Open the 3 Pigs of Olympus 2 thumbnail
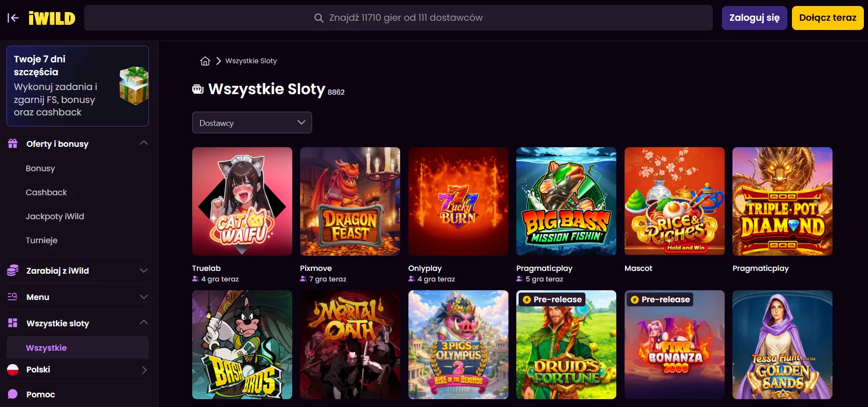The height and width of the screenshot is (407, 868). pyautogui.click(x=458, y=345)
